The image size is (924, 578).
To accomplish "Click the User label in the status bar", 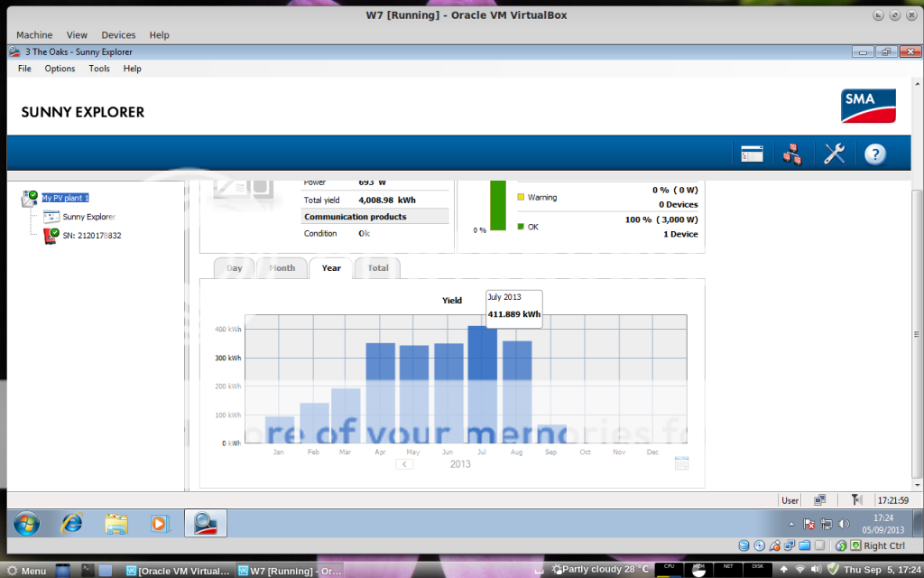I will click(x=790, y=500).
